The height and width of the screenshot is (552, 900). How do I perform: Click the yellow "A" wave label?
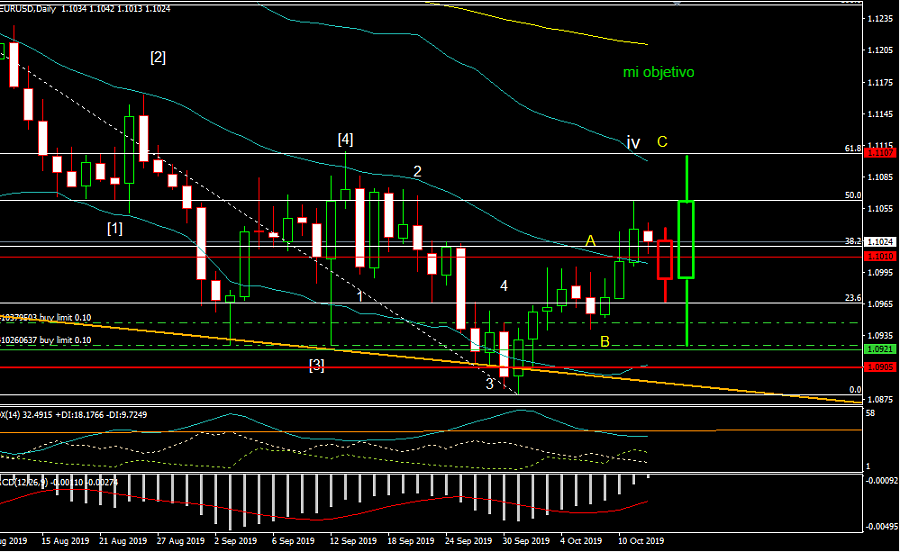tap(591, 241)
